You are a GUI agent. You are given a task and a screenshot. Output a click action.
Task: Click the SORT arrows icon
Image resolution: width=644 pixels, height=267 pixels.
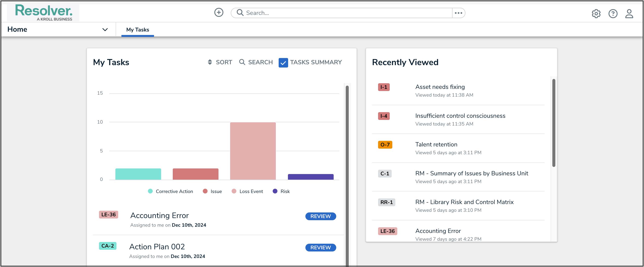210,62
